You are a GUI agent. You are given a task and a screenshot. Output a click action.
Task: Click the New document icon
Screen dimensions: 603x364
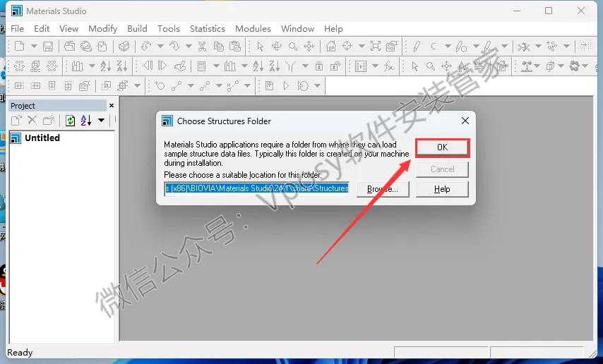tap(19, 47)
